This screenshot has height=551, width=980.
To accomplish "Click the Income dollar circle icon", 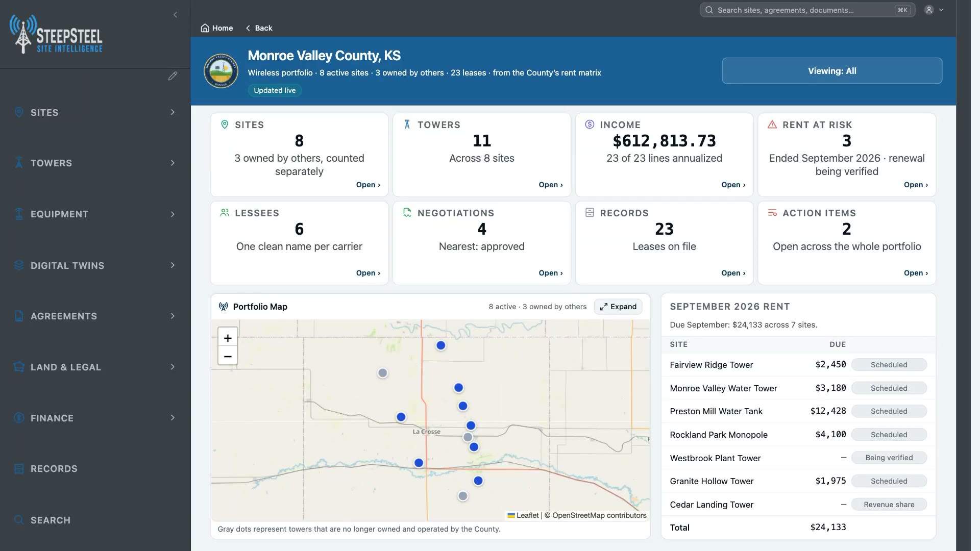I will click(590, 124).
